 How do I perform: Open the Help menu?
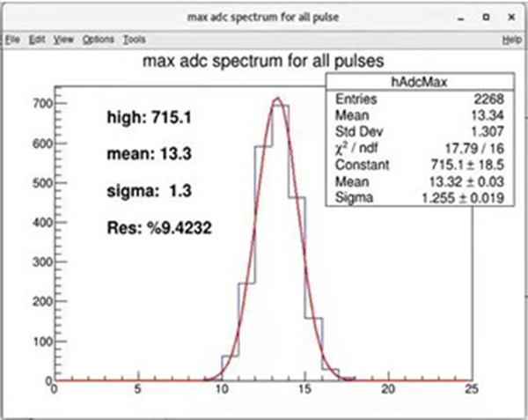tap(511, 40)
